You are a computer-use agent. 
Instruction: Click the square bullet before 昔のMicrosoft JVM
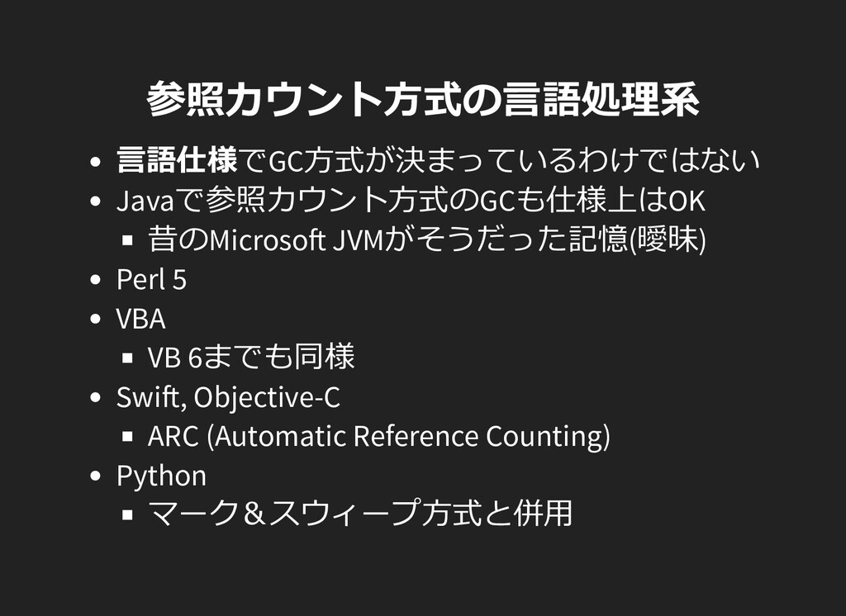click(127, 240)
